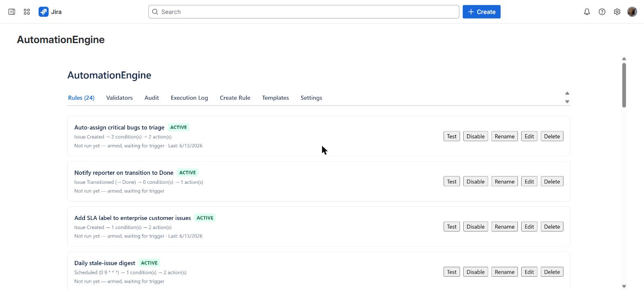Click 'Auto-assign critical bugs to triage' title
The image size is (644, 291).
(119, 127)
